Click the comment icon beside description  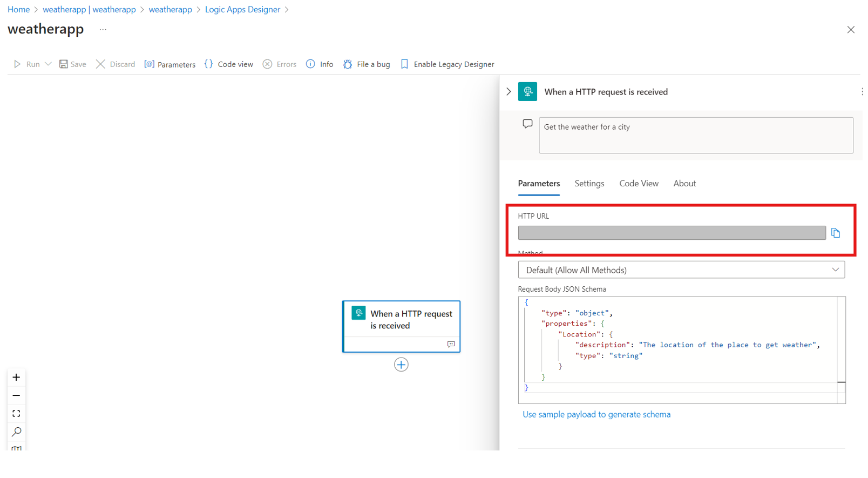pos(527,124)
